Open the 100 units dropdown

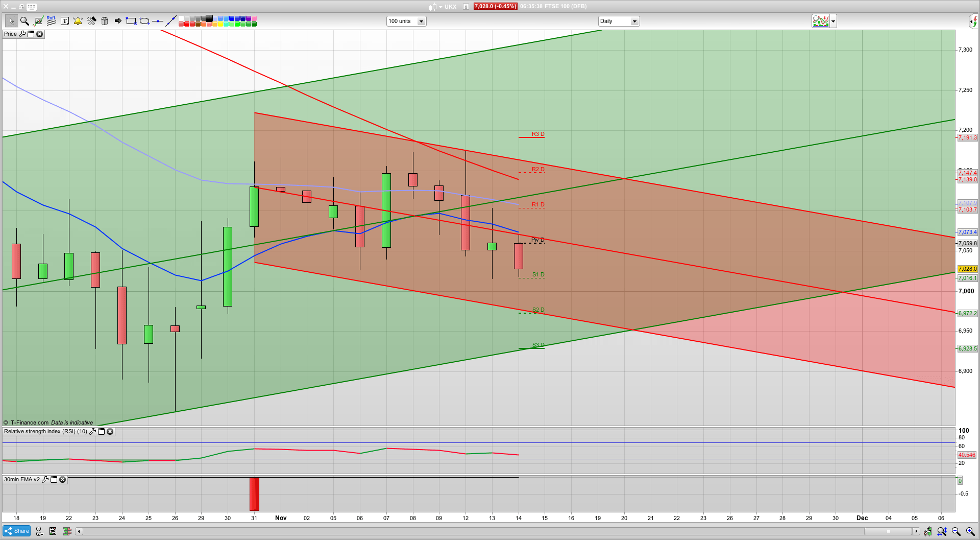point(421,21)
